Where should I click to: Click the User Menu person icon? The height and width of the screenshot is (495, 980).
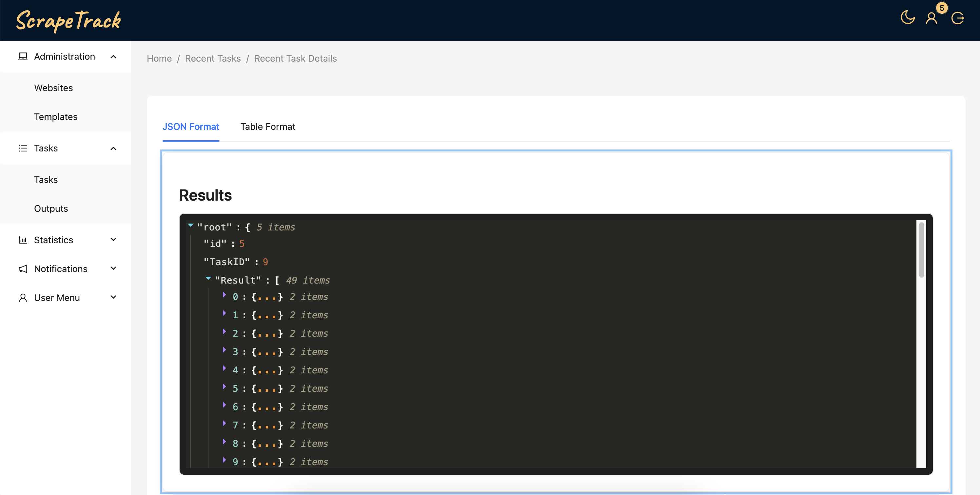tap(23, 297)
